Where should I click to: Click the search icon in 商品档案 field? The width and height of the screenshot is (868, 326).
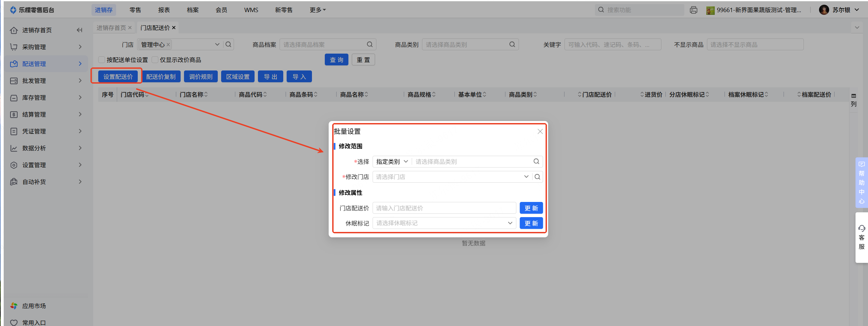[370, 45]
